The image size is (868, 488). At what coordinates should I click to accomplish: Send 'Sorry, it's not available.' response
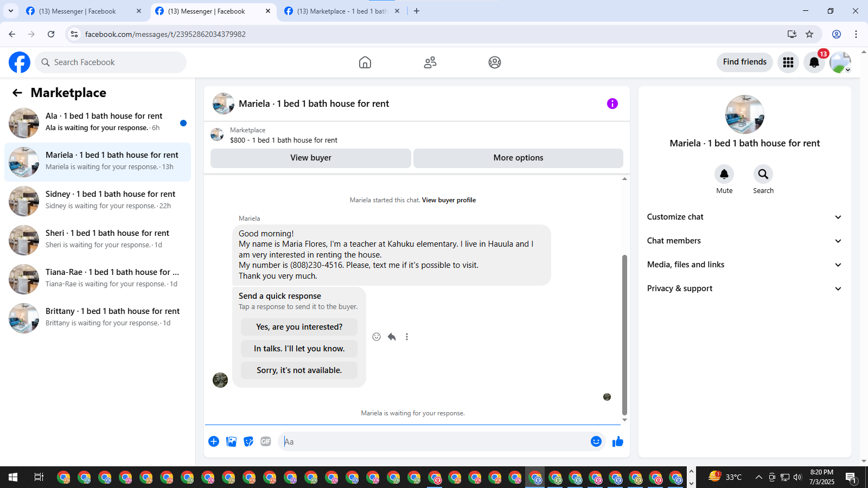point(299,370)
